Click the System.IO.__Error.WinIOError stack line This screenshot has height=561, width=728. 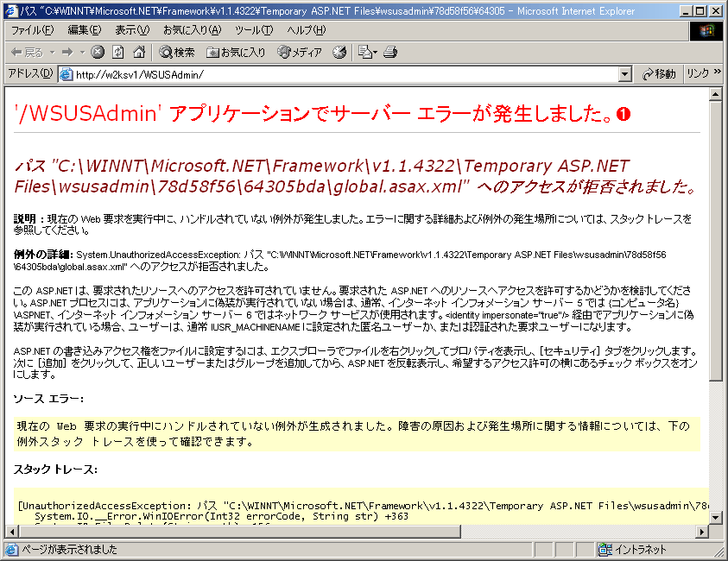point(221,516)
